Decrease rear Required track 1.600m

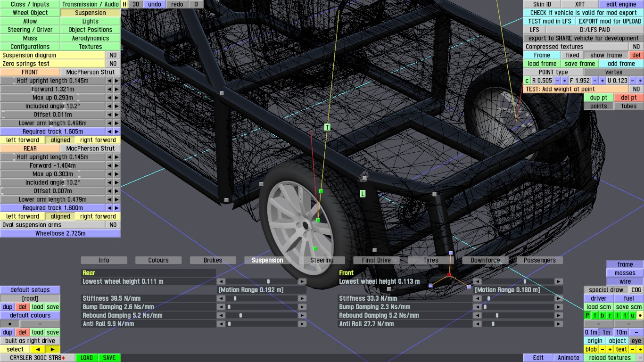pos(109,208)
